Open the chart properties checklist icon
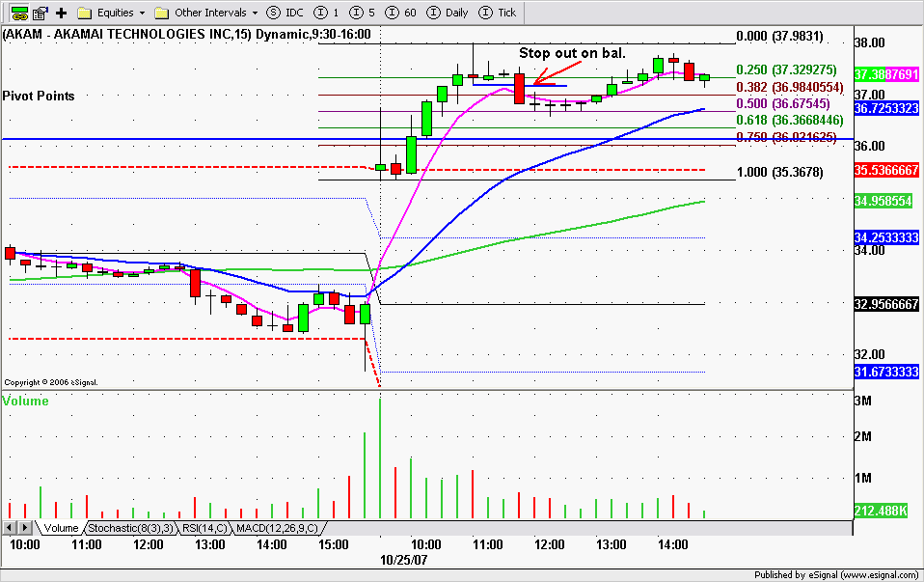This screenshot has height=582, width=924. [x=41, y=13]
